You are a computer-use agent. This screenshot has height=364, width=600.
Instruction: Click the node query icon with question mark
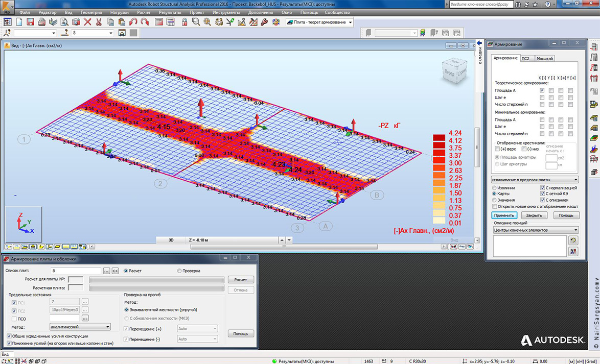7,33
